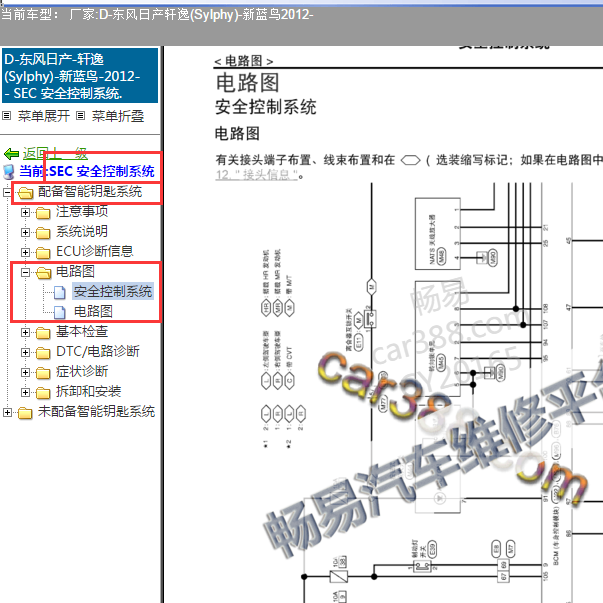Click the green back arrow icon

tap(12, 154)
